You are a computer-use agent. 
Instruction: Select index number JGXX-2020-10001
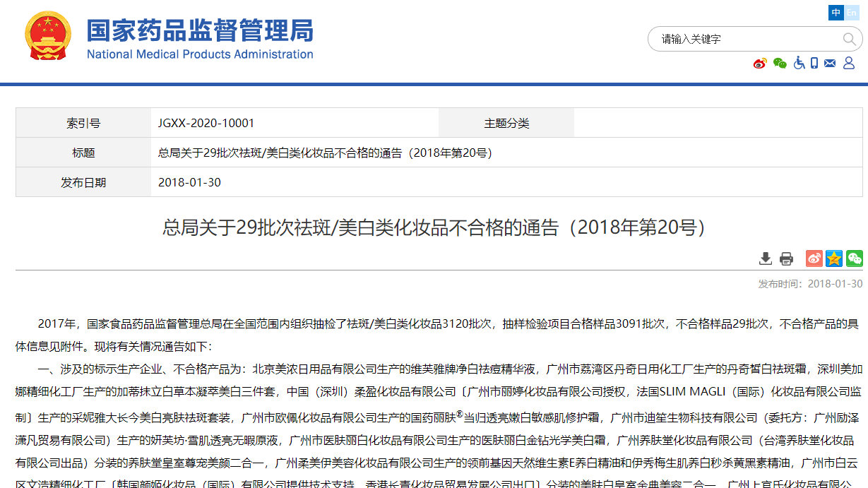point(206,123)
